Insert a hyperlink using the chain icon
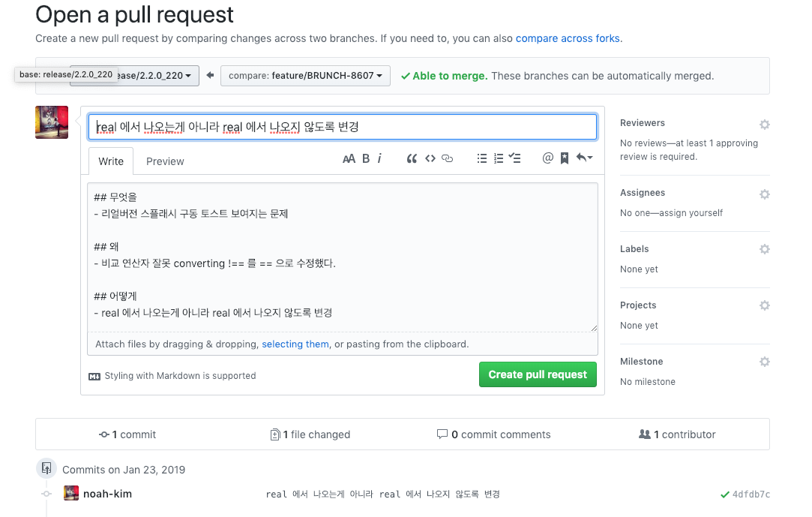Viewport: 812px width, 517px height. pos(448,158)
